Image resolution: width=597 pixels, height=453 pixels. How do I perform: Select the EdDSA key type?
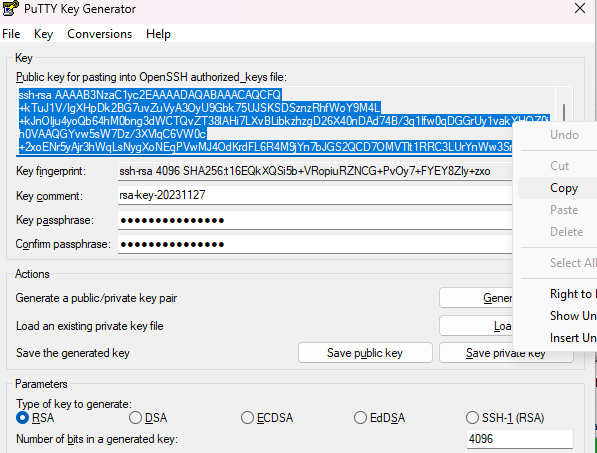click(x=379, y=418)
